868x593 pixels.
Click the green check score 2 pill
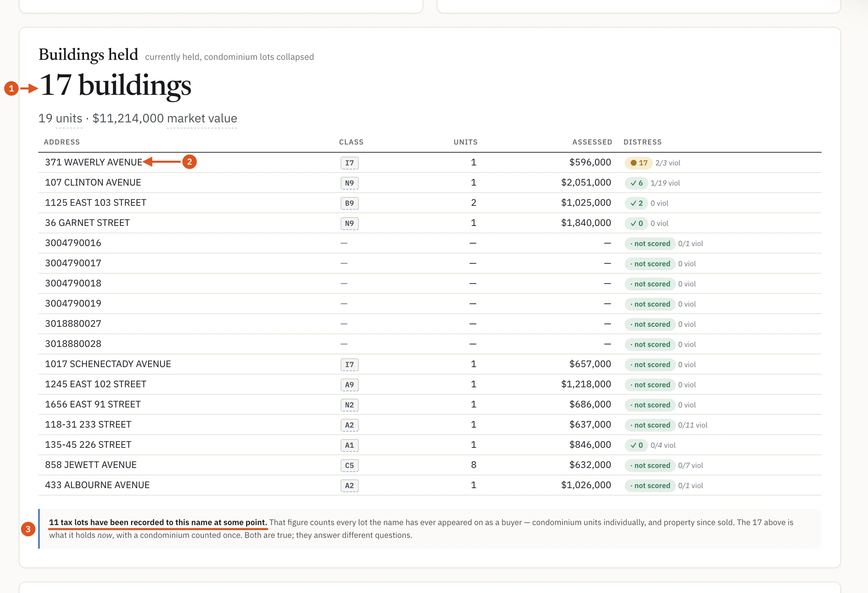click(x=637, y=203)
